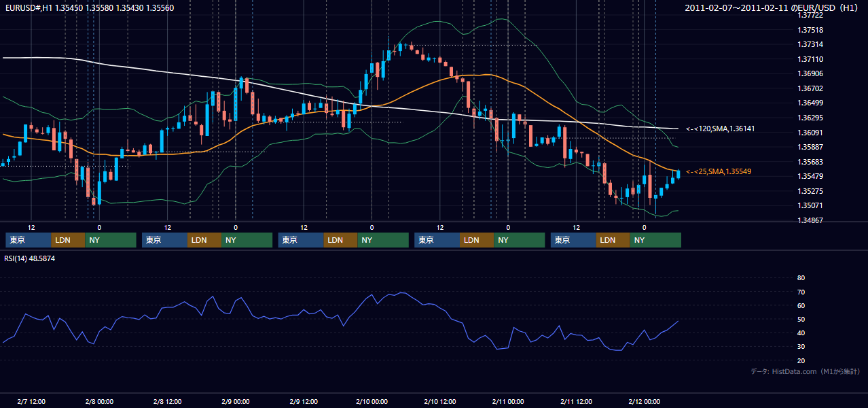Click the 2/8 00:00 date label

[99, 402]
